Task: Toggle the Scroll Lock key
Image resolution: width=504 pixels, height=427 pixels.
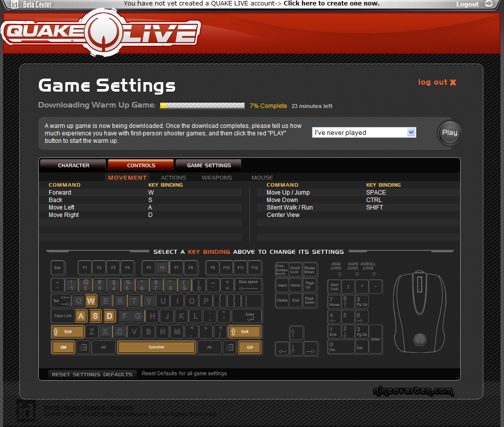Action: click(295, 269)
